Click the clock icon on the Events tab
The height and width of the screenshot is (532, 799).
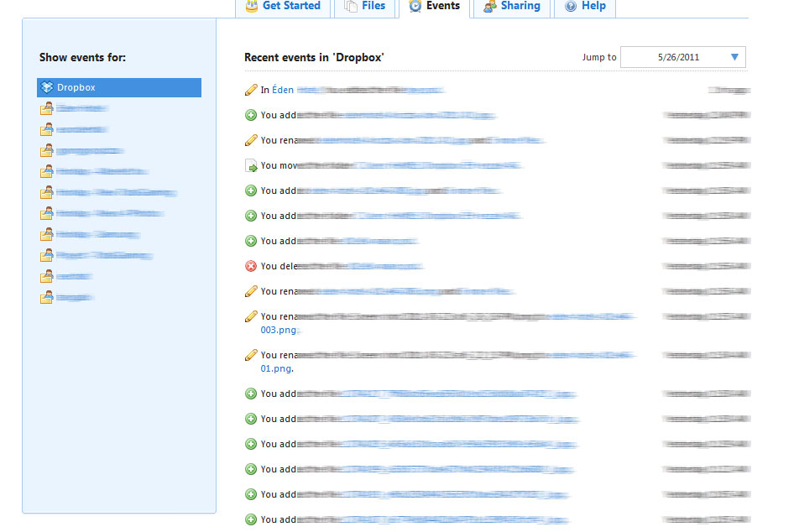415,7
